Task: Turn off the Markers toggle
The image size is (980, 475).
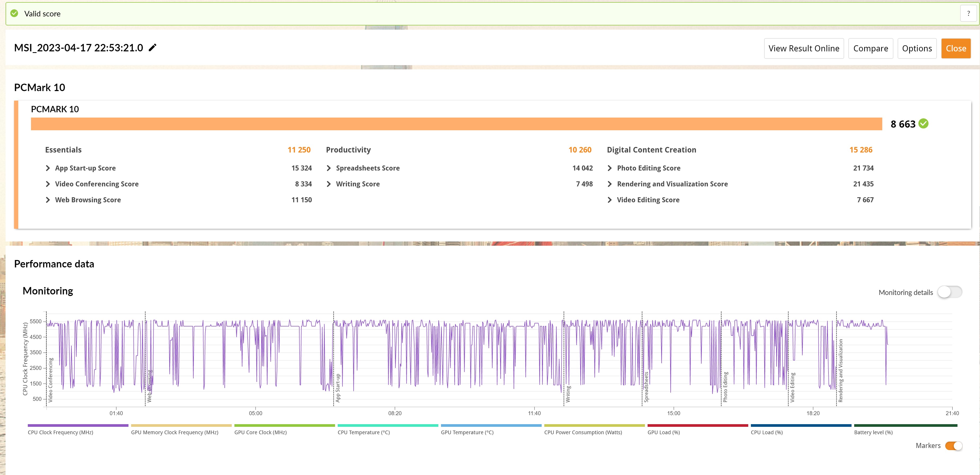Action: click(x=953, y=446)
